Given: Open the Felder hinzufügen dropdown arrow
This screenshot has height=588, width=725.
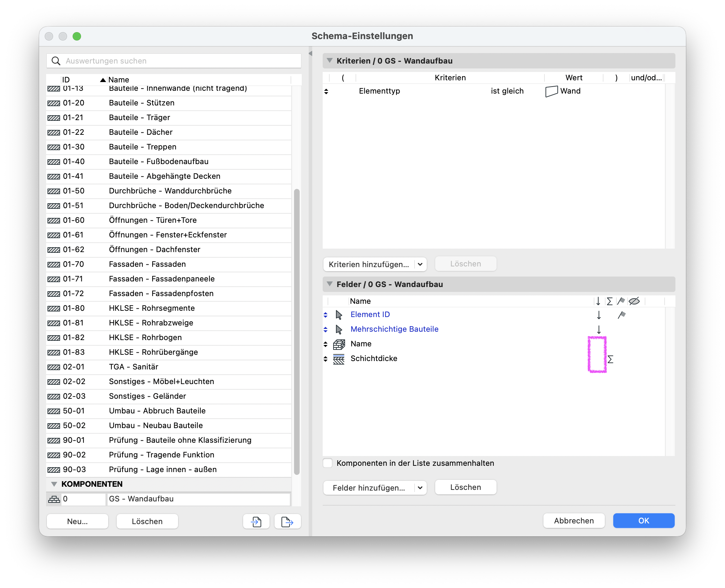Looking at the screenshot, I should point(420,488).
